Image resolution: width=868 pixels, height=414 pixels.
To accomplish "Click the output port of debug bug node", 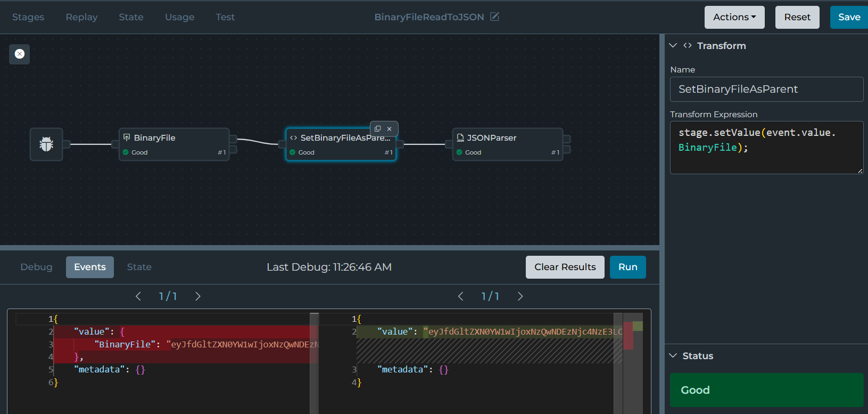I will click(67, 144).
